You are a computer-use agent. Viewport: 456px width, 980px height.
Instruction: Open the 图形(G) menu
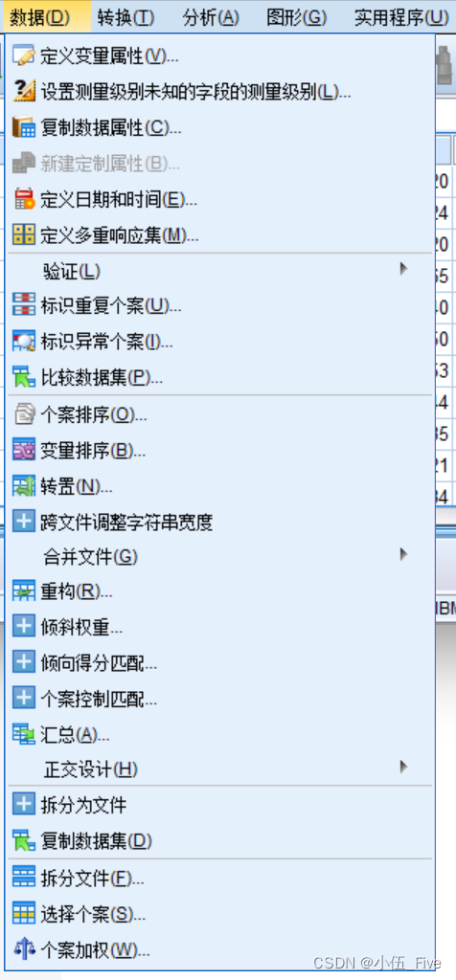pyautogui.click(x=296, y=17)
